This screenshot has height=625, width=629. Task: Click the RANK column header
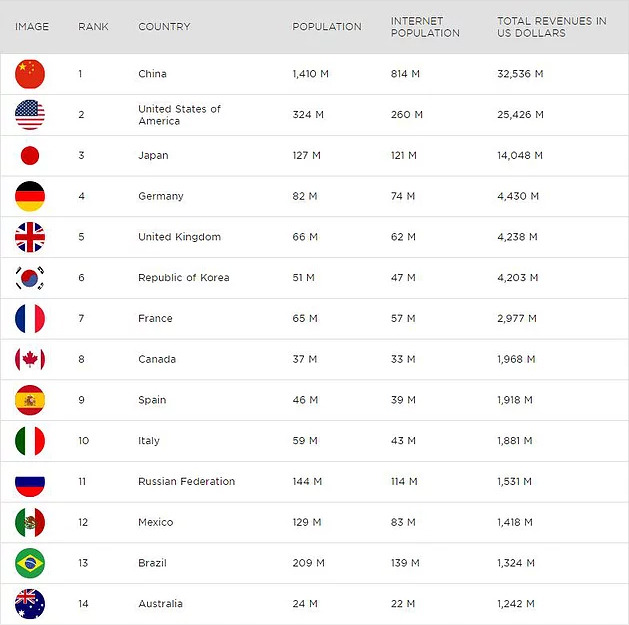(93, 27)
